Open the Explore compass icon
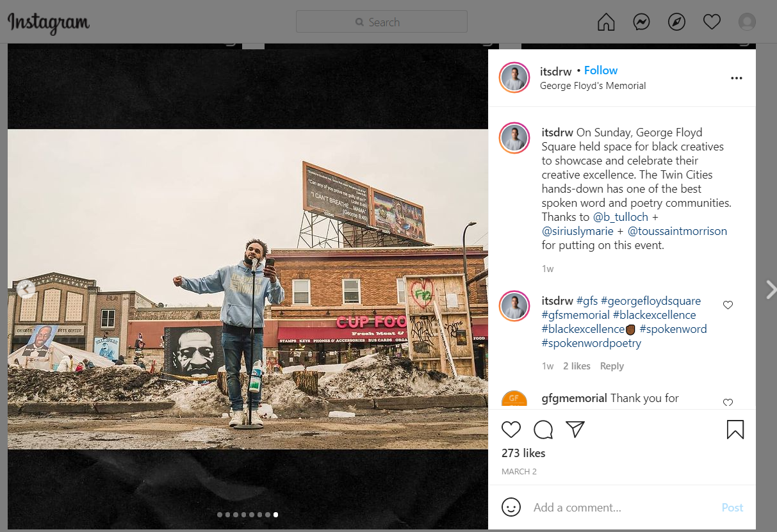 (x=676, y=22)
